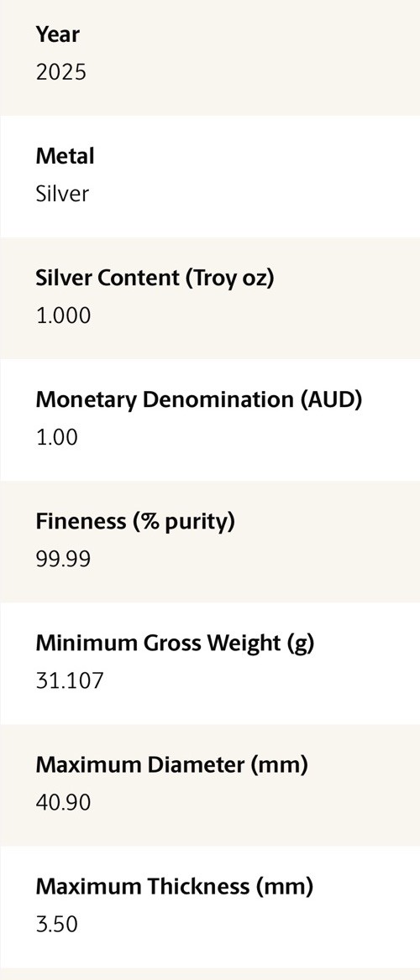Screen dimensions: 420x980
Task: Click the Fineness (% purity) label
Action: click(x=135, y=520)
